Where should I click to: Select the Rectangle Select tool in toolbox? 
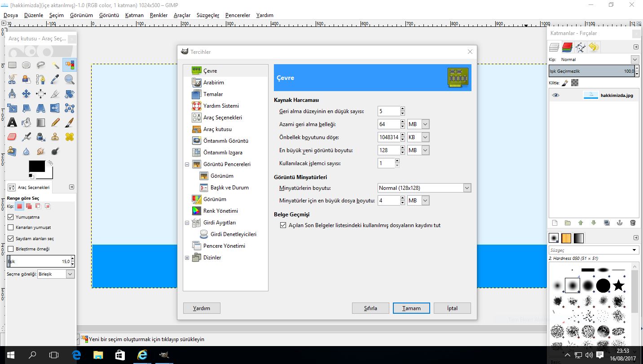tap(12, 65)
